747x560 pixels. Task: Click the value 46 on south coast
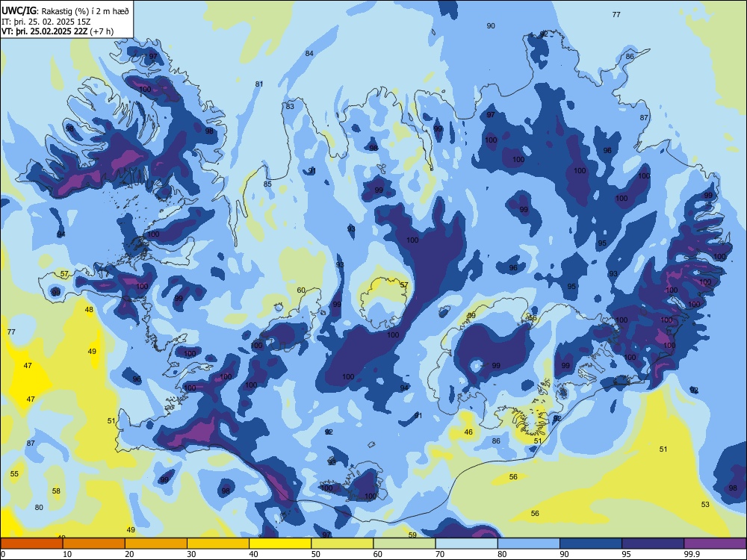pos(468,432)
